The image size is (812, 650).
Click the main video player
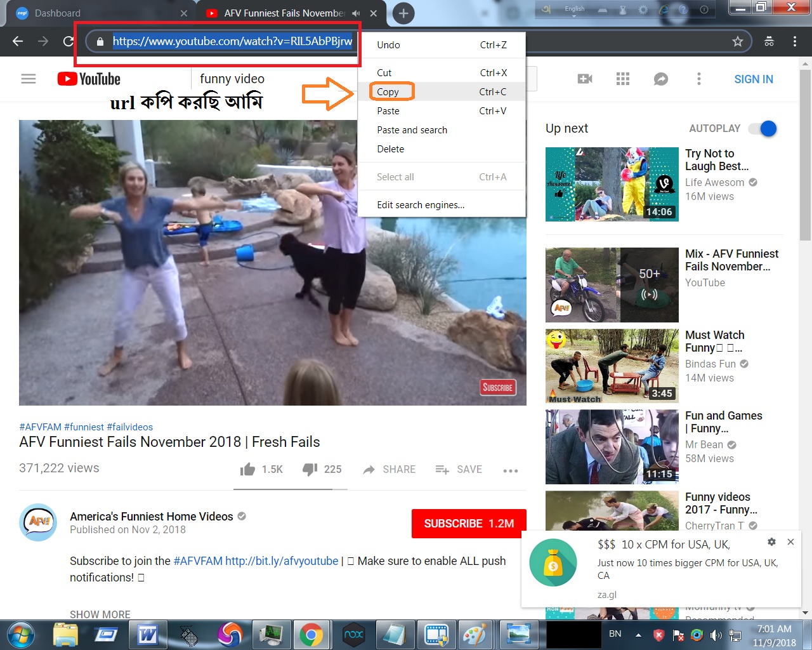pos(273,263)
